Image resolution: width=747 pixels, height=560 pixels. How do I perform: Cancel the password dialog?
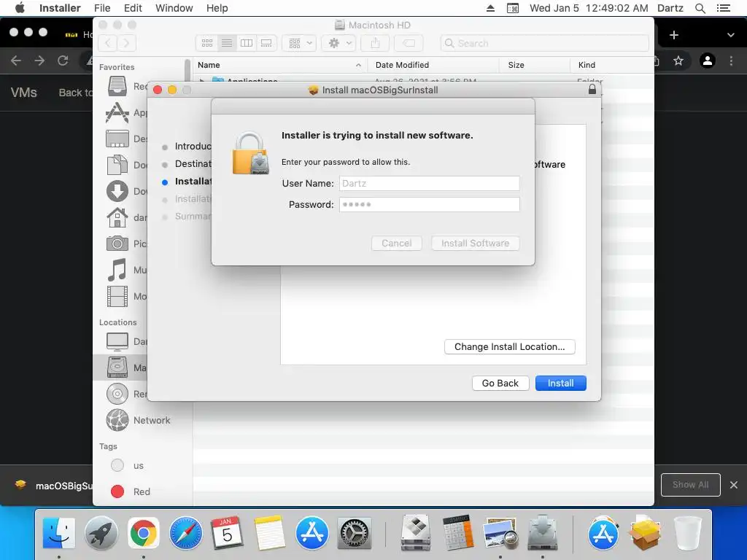pyautogui.click(x=396, y=244)
